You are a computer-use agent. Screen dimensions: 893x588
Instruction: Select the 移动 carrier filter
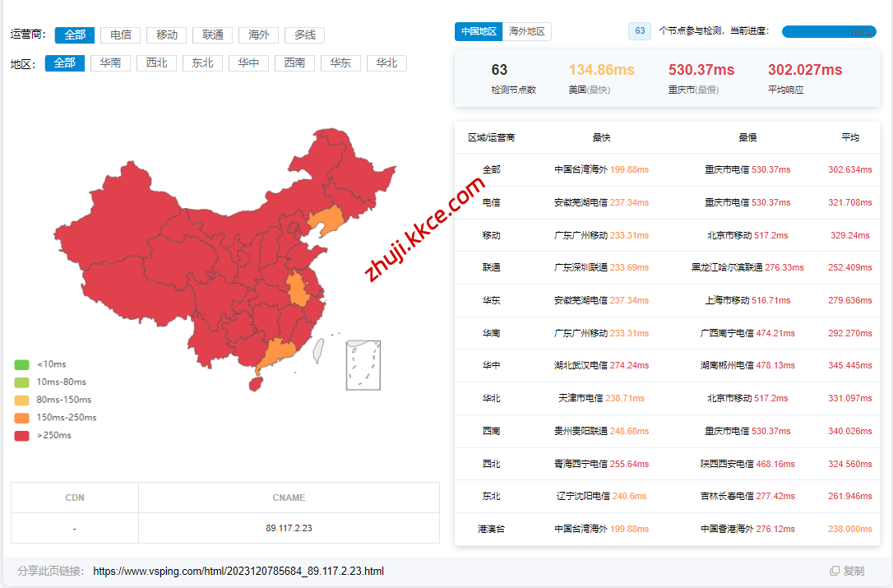pos(167,35)
